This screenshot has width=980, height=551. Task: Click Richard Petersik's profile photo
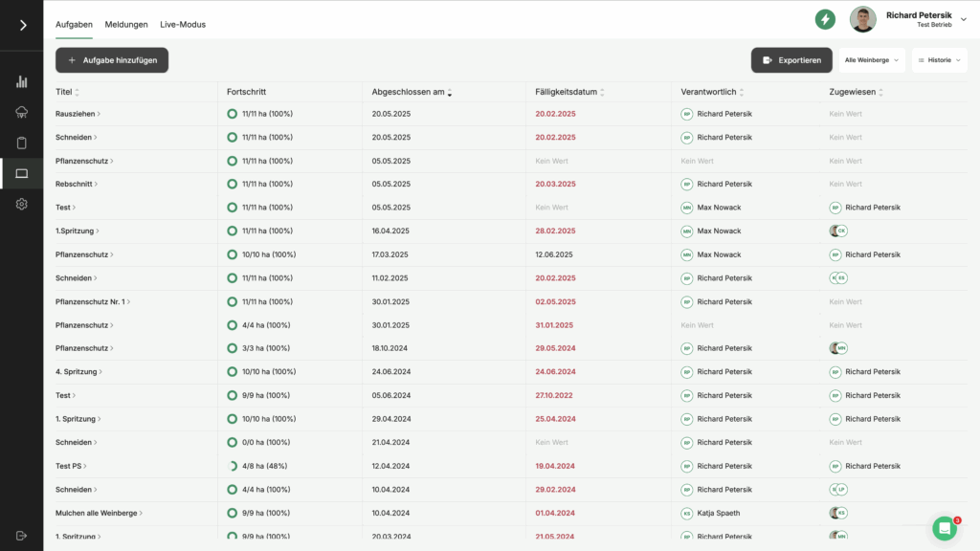(863, 19)
